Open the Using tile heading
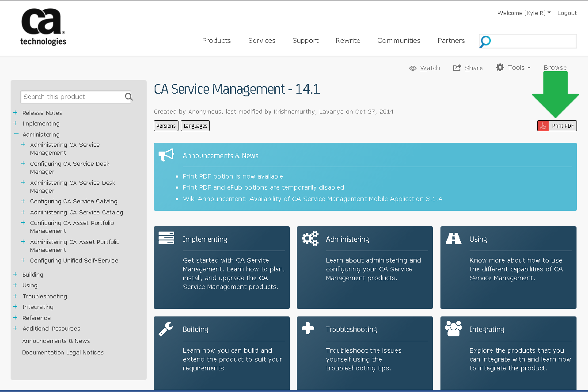The height and width of the screenshot is (392, 588). click(x=478, y=239)
